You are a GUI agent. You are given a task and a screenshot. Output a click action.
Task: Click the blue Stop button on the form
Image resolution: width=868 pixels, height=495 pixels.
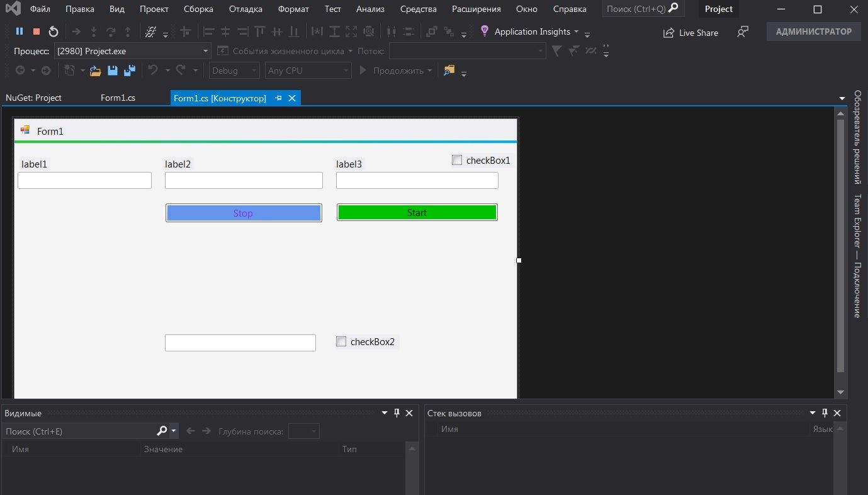[x=244, y=213]
